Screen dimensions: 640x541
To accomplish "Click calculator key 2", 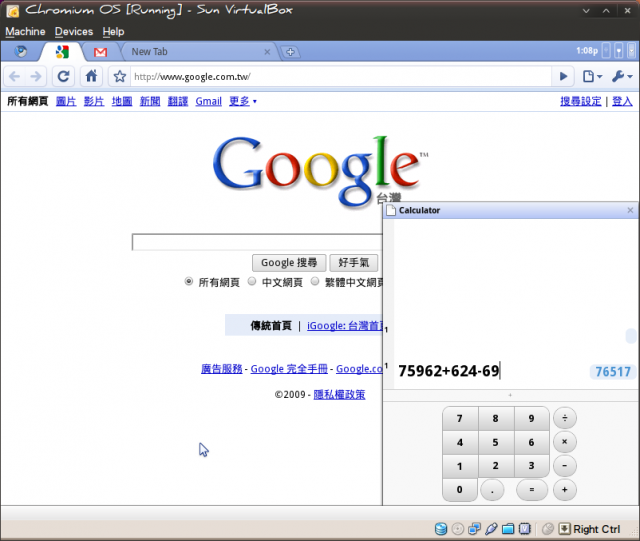I will [x=495, y=466].
